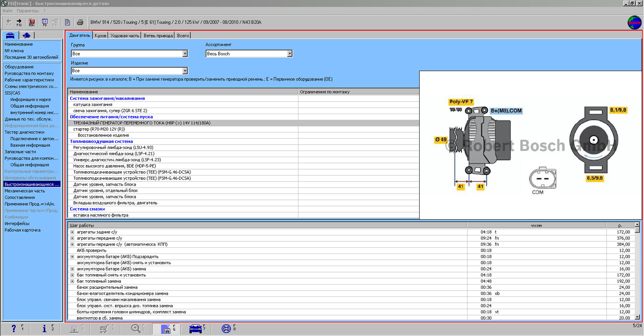The height and width of the screenshot is (336, 644).
Task: Click the work steps scrollbar down arrow
Action: pyautogui.click(x=637, y=317)
